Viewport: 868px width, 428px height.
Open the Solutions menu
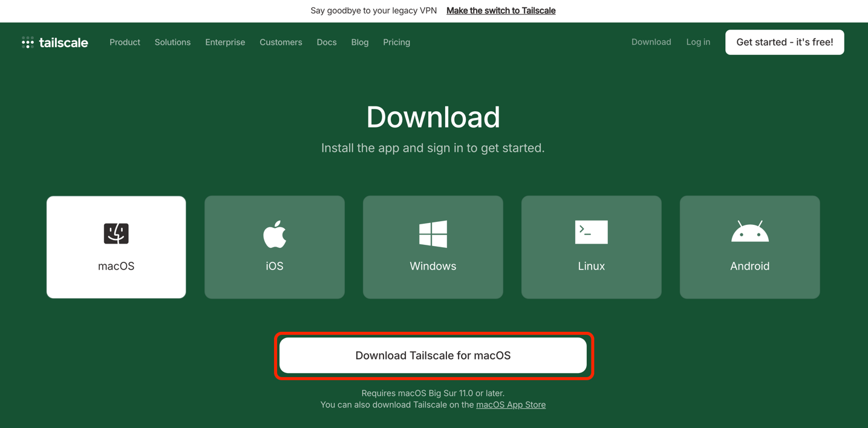(172, 42)
